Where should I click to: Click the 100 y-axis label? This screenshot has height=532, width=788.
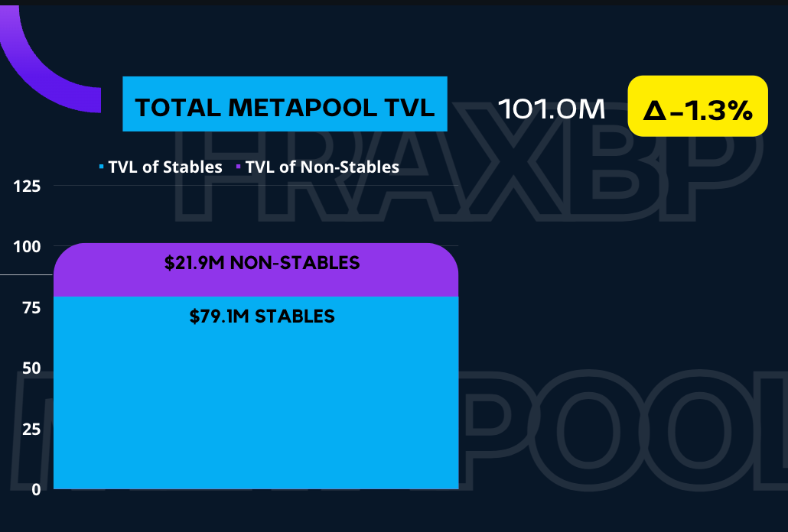pyautogui.click(x=28, y=246)
